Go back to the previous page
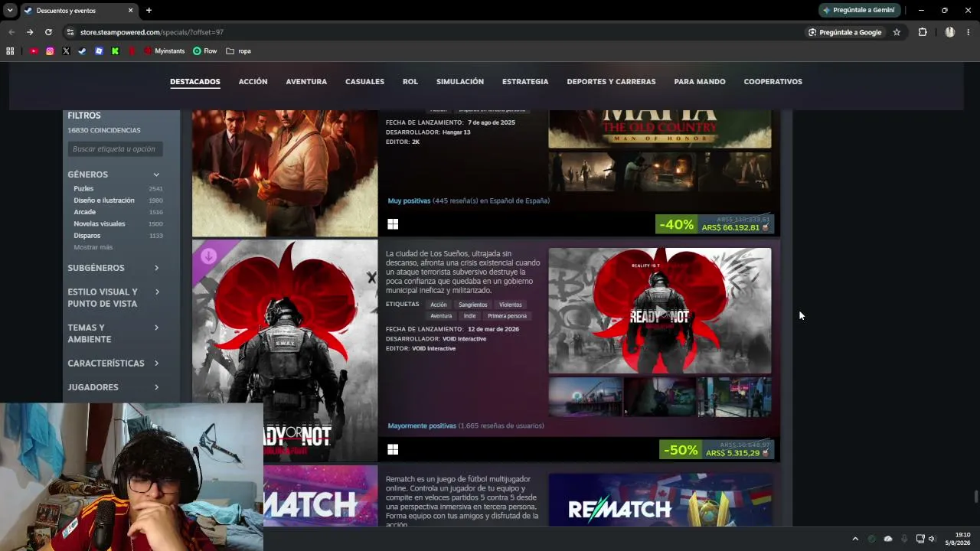The height and width of the screenshot is (551, 980). 11,32
